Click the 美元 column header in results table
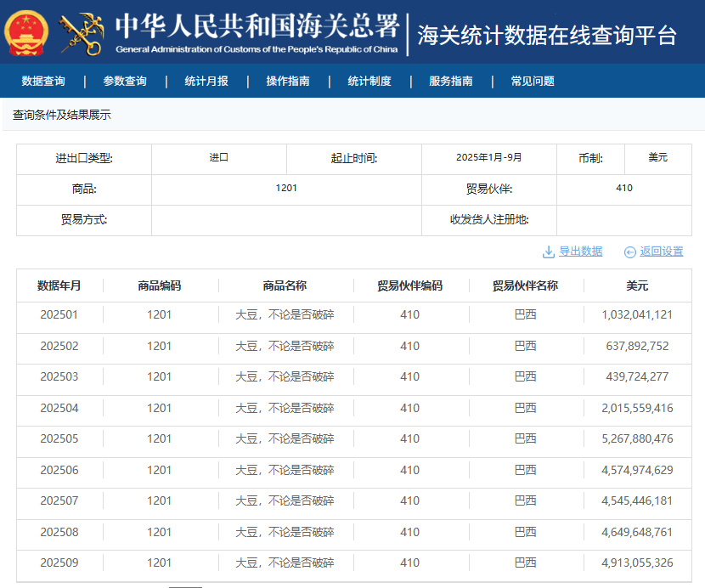The width and height of the screenshot is (705, 588). tap(637, 286)
